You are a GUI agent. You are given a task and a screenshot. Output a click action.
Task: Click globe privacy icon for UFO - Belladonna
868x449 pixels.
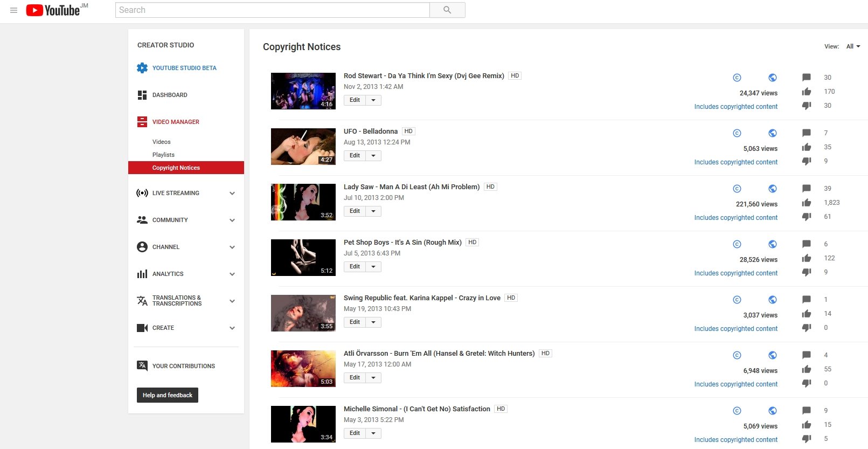[773, 133]
